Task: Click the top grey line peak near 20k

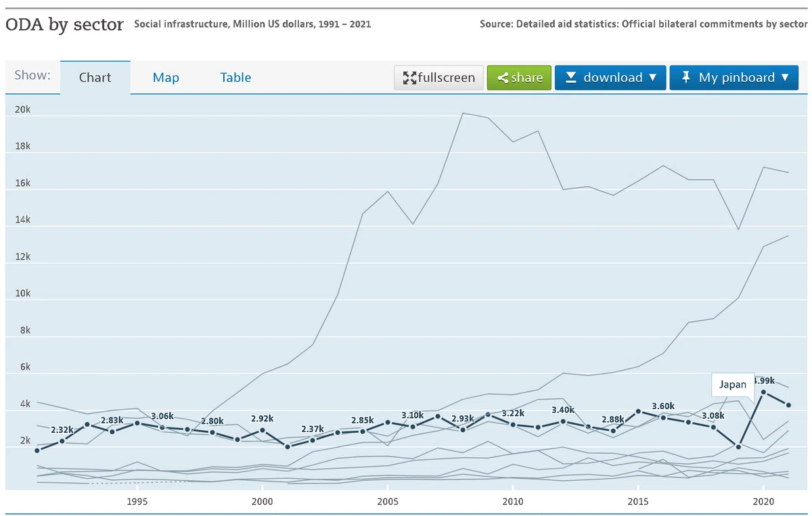Action: (x=463, y=113)
